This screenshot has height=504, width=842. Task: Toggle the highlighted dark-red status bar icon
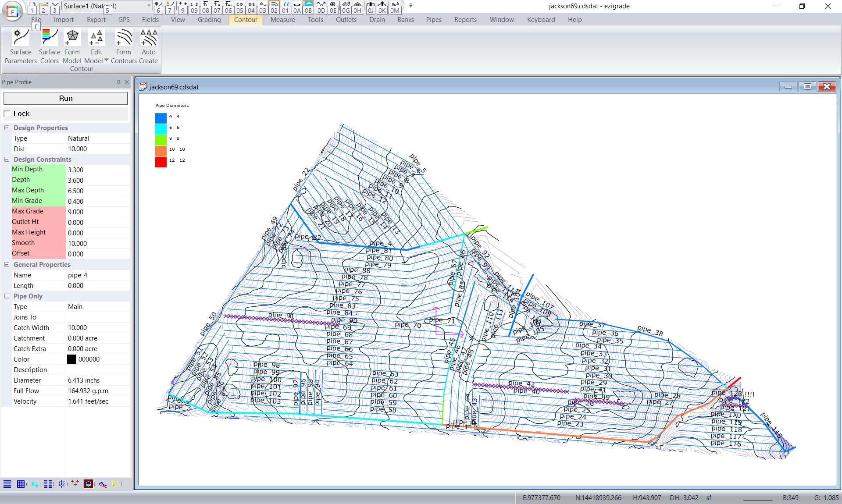point(88,484)
